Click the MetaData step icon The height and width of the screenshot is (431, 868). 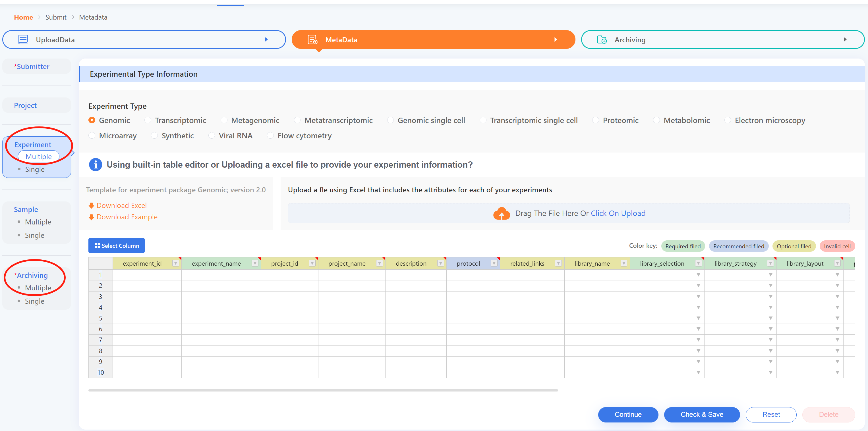tap(312, 39)
